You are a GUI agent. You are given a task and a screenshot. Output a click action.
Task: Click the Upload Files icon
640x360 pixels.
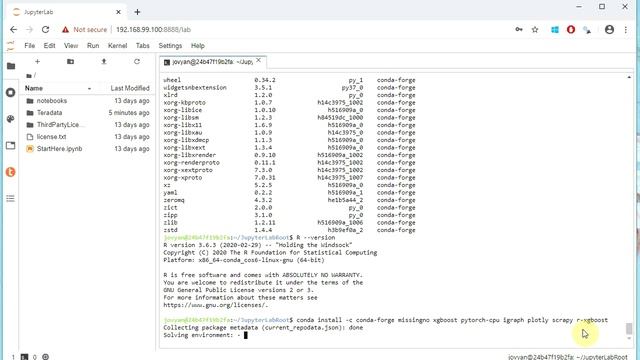click(104, 62)
